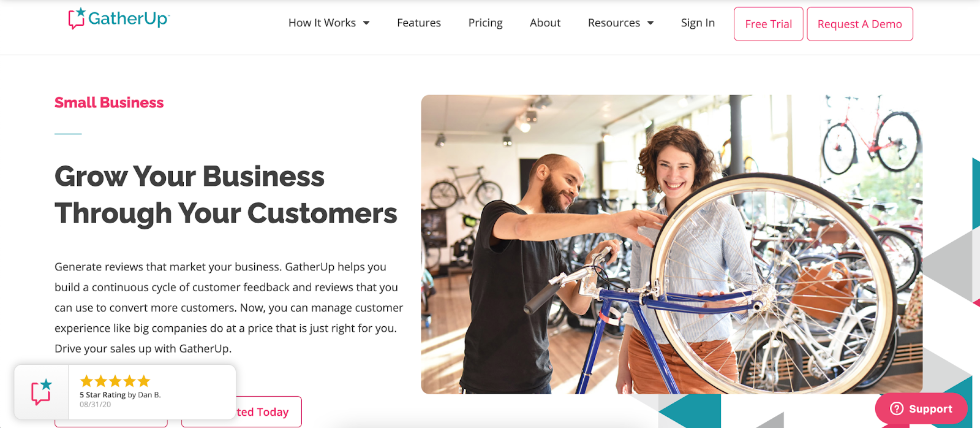The height and width of the screenshot is (428, 980).
Task: Click the bike shop hero image
Action: point(672,244)
